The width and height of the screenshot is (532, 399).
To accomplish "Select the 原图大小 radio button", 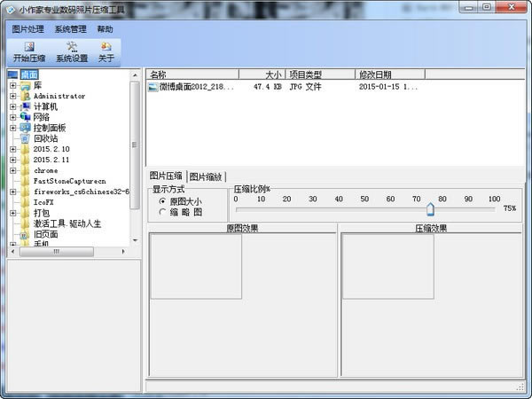I will [162, 201].
